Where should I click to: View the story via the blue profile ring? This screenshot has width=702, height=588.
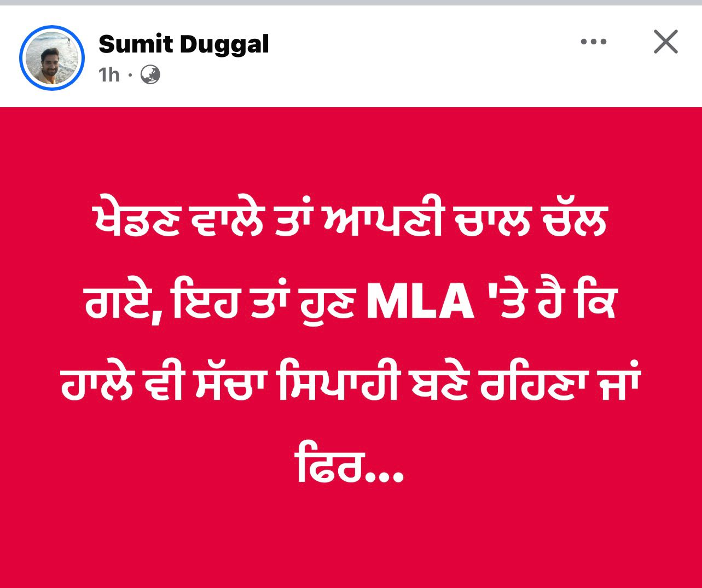click(x=52, y=58)
